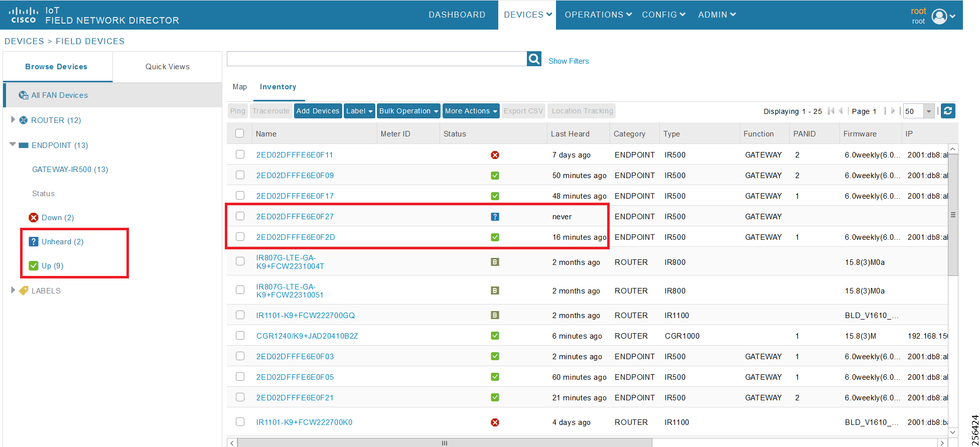Screen dimensions: 980x447
Task: Click the Cisco logo
Action: tap(23, 15)
